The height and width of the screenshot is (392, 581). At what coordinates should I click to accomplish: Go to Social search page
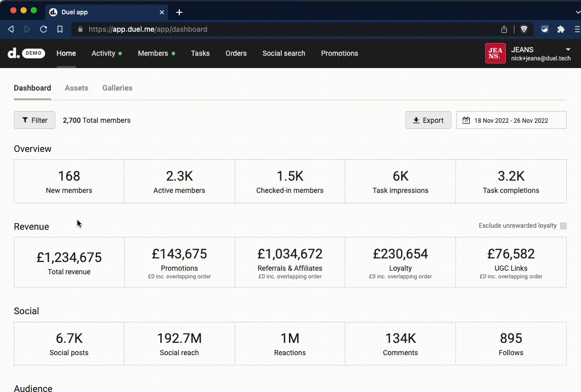283,53
